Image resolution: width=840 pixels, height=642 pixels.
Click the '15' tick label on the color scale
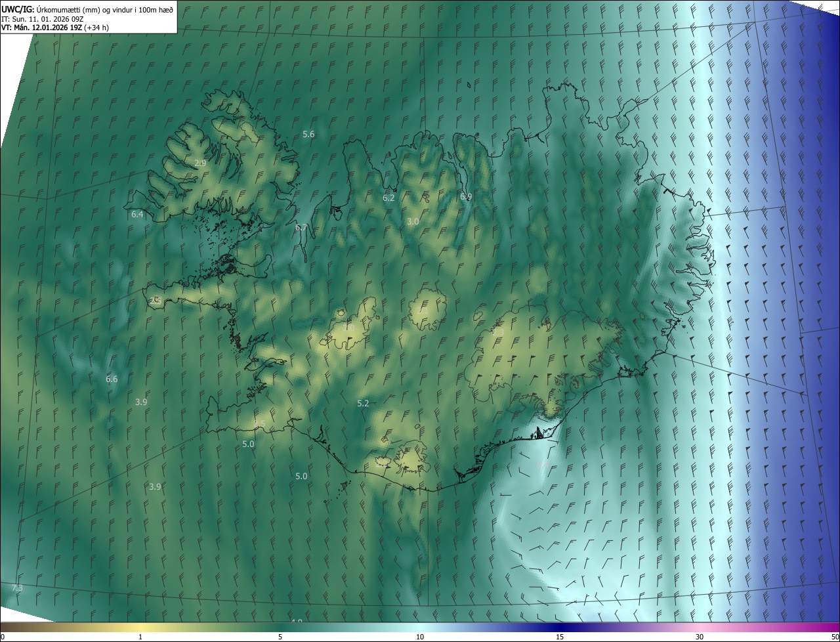pos(560,637)
